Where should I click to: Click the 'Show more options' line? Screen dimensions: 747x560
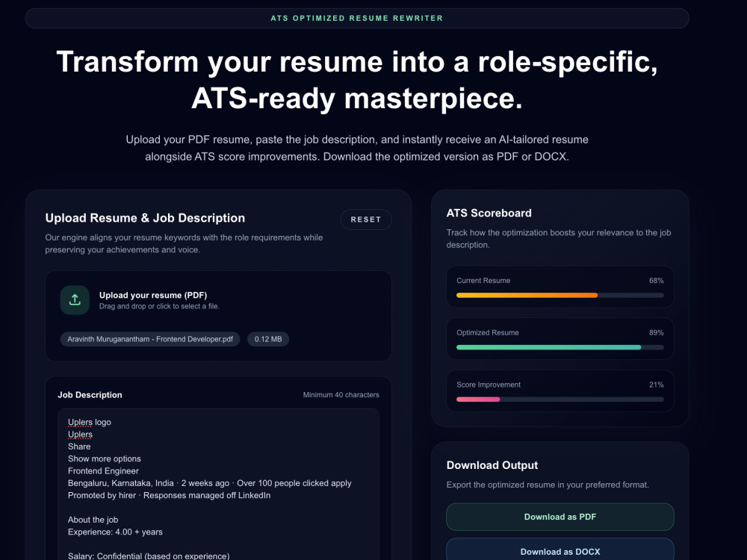click(x=105, y=458)
